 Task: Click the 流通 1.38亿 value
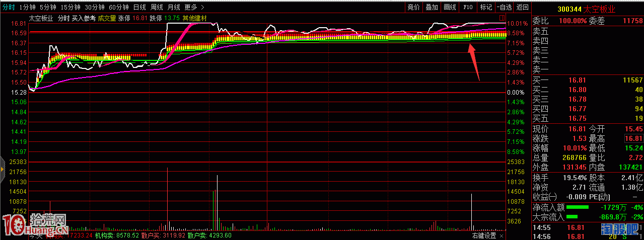[x=631, y=188]
